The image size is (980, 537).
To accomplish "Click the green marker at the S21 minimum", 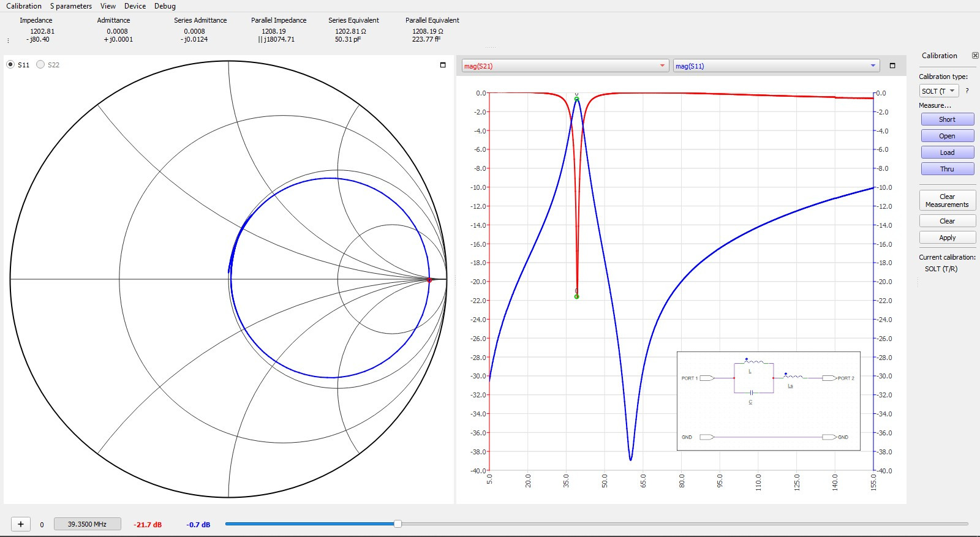I will (x=576, y=296).
